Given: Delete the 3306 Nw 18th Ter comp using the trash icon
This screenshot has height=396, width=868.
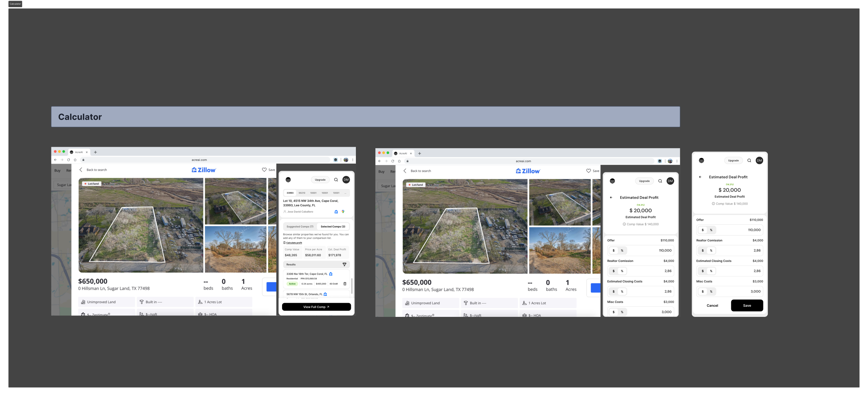Looking at the screenshot, I should (345, 284).
